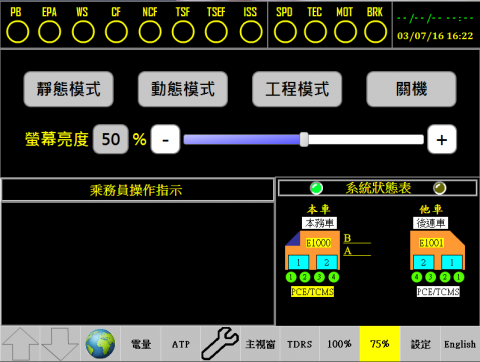Click the B line label beside E1000
The image size is (480, 362).
pyautogui.click(x=347, y=238)
